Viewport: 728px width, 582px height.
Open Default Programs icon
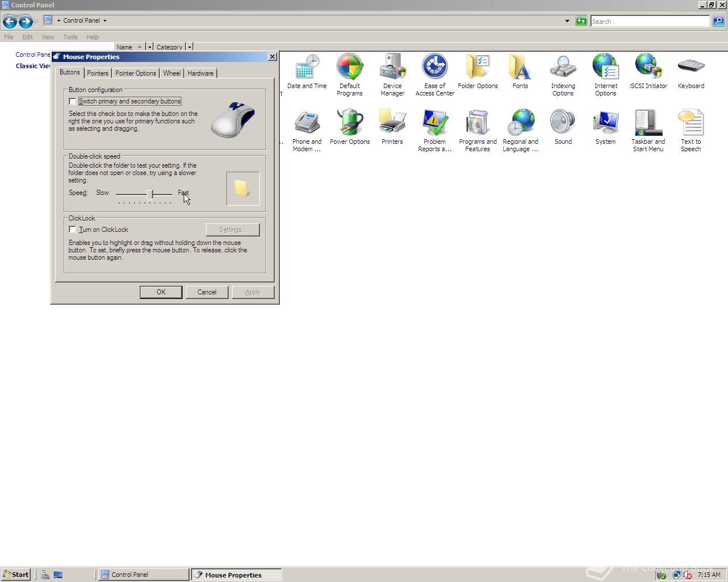click(350, 75)
